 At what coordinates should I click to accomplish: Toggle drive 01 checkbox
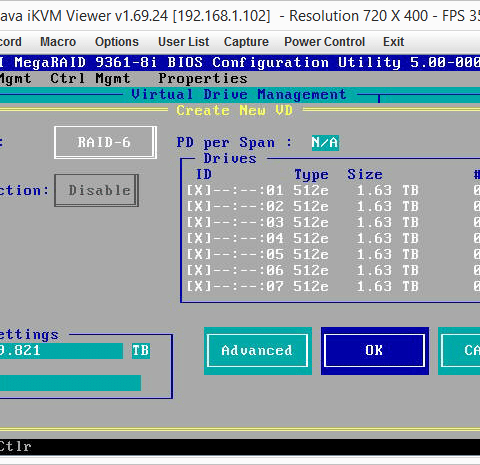click(199, 190)
